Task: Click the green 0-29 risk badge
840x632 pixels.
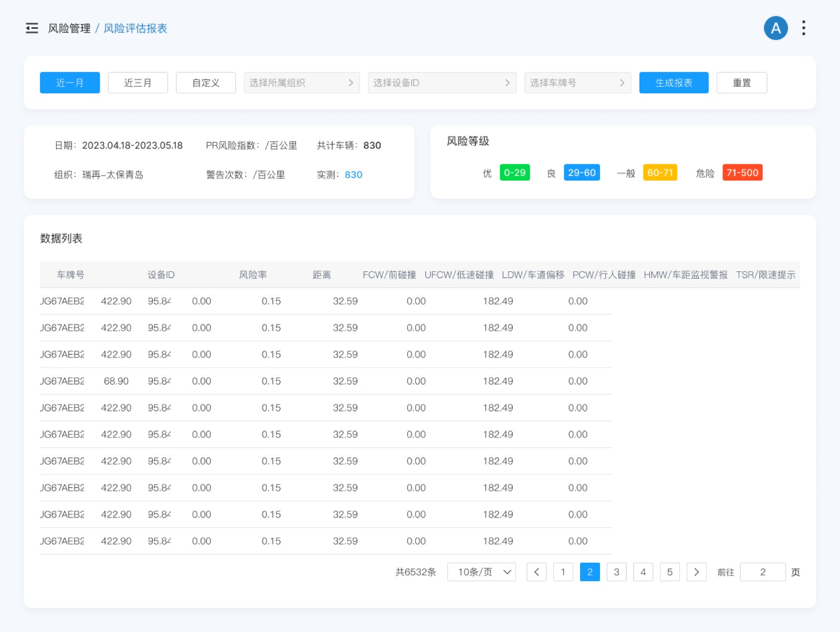Action: 514,173
